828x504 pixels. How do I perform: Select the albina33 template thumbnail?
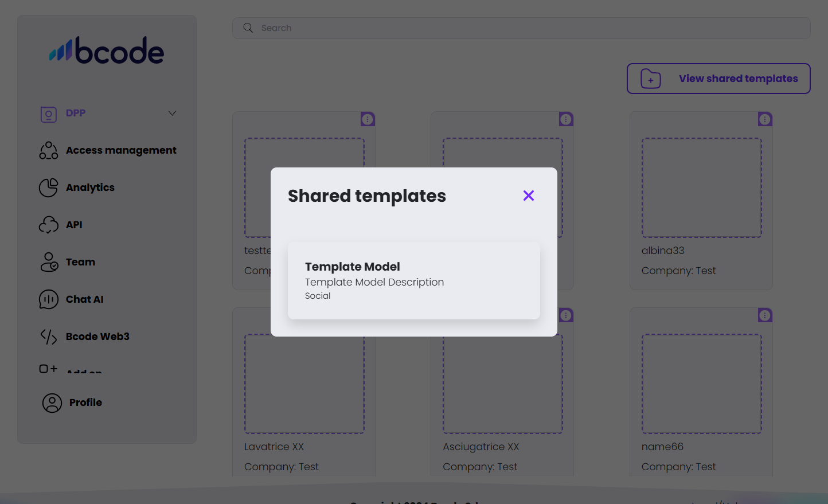701,187
